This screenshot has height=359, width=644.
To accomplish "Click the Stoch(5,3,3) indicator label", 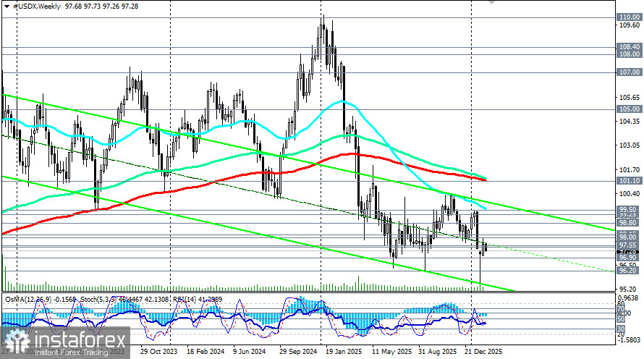I will [98, 300].
